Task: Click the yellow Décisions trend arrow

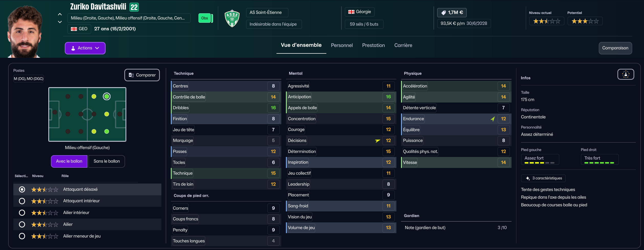Action: pyautogui.click(x=377, y=141)
